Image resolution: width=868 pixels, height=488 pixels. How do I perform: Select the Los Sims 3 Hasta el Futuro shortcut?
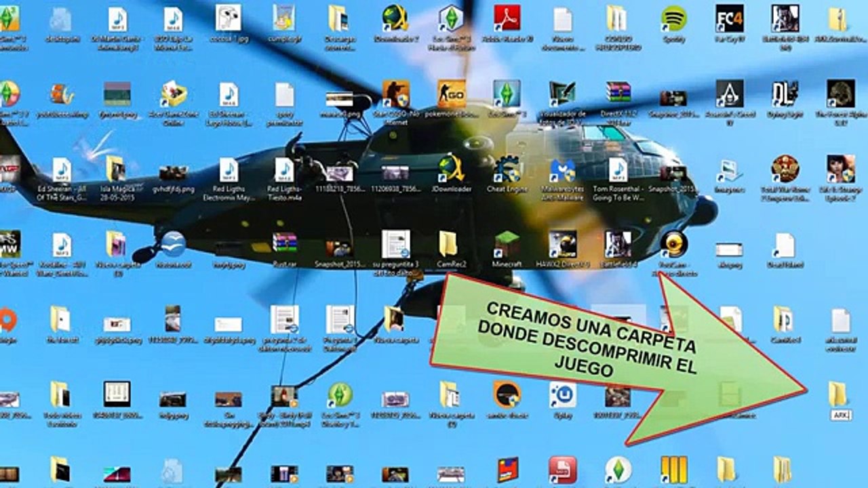[x=451, y=19]
